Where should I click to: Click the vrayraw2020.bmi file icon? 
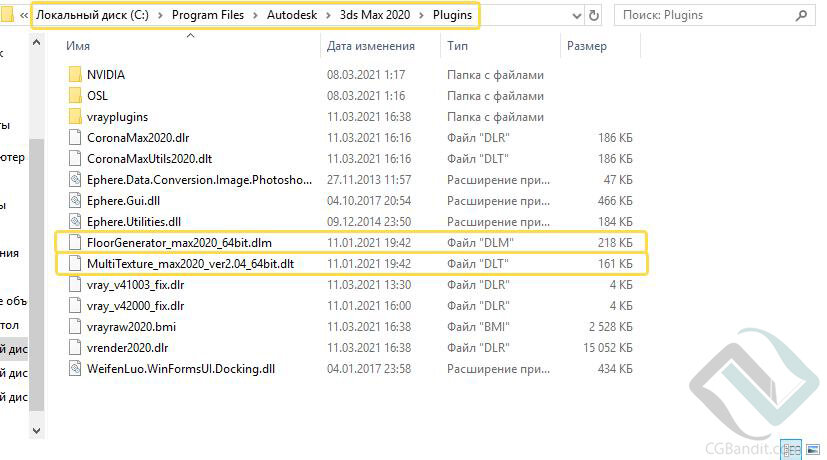(x=75, y=327)
